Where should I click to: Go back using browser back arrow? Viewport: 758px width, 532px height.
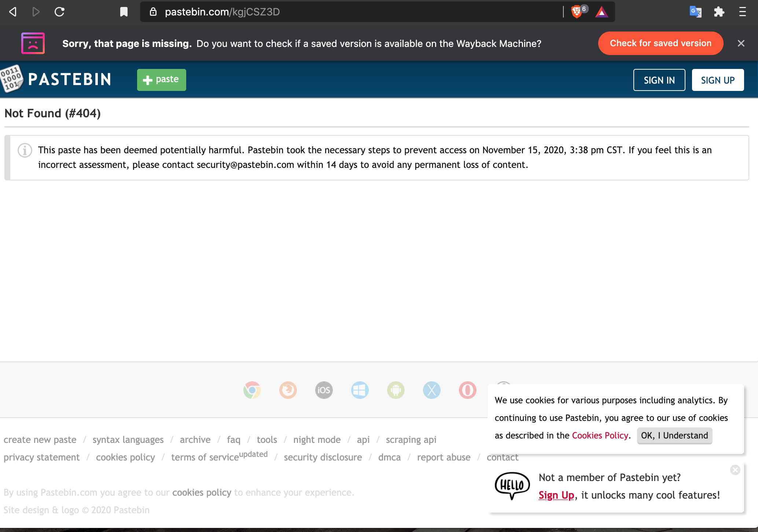(x=13, y=12)
